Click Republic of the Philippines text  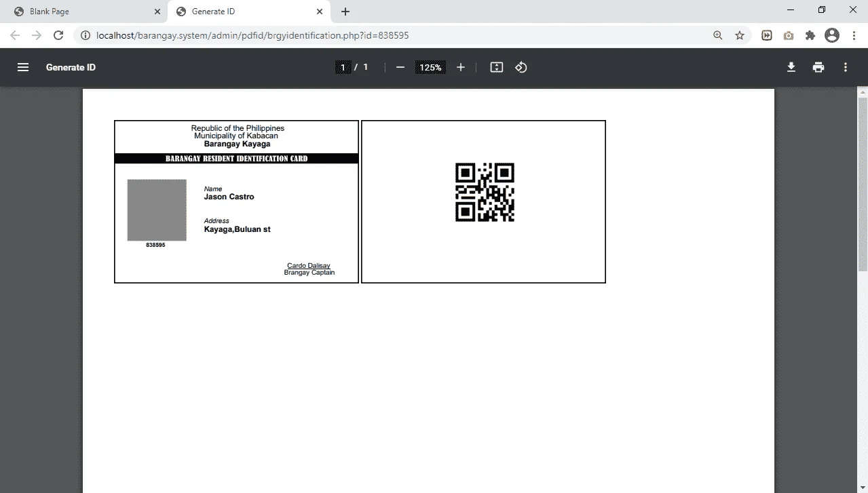coord(238,128)
